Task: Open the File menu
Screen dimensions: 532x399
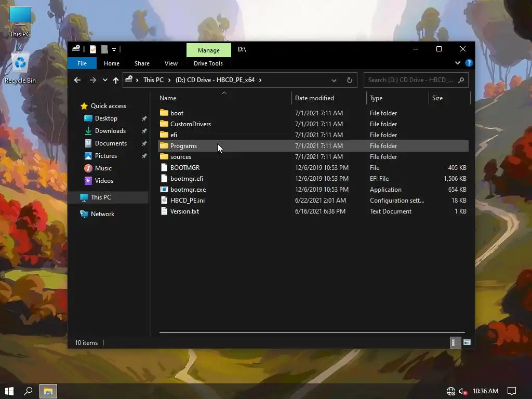Action: tap(82, 63)
